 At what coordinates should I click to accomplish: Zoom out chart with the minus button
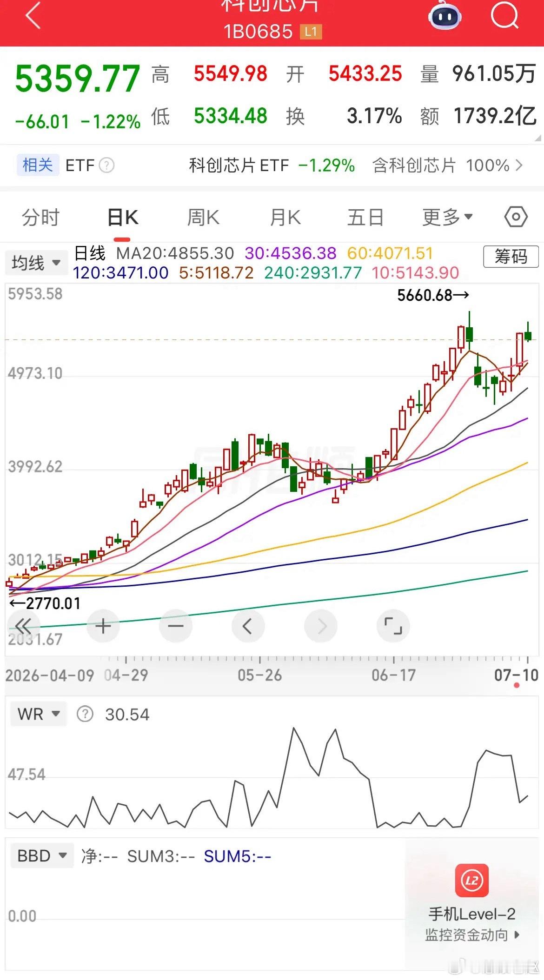[176, 626]
